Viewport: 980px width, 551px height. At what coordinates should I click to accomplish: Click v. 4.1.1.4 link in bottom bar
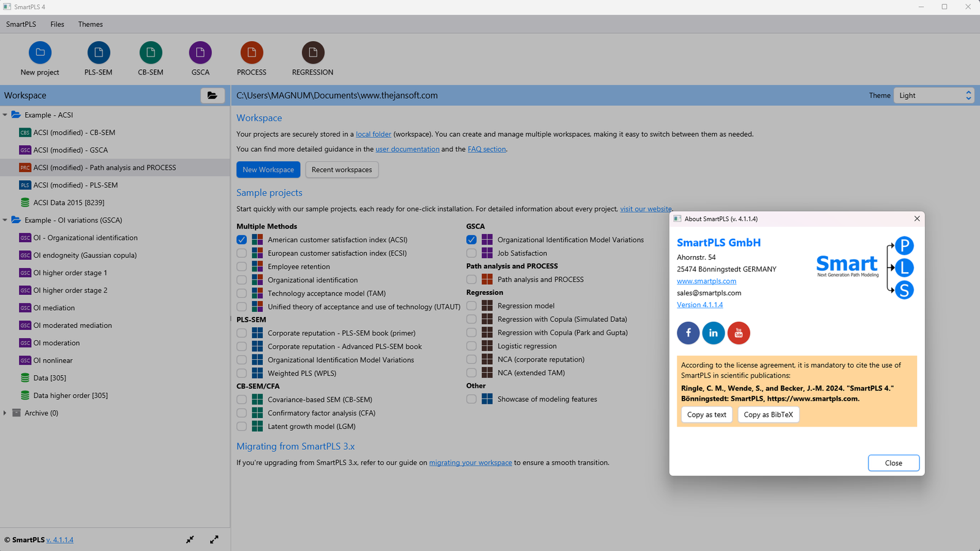click(60, 540)
